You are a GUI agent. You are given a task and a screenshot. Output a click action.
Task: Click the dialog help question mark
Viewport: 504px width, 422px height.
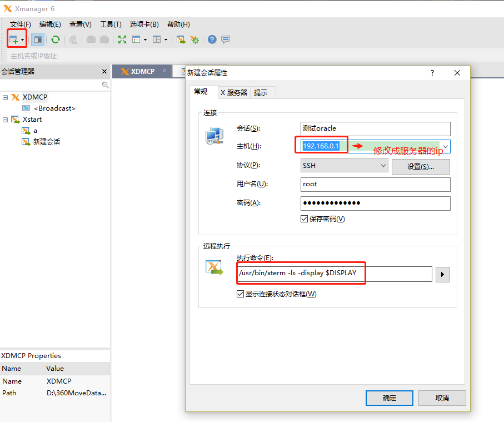(x=432, y=73)
